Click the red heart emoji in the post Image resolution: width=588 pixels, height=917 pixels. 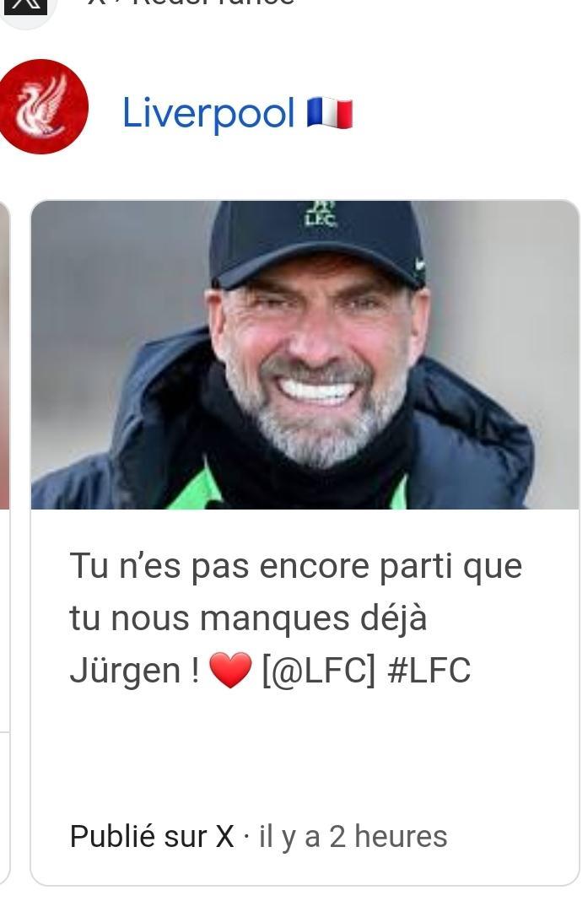(230, 670)
